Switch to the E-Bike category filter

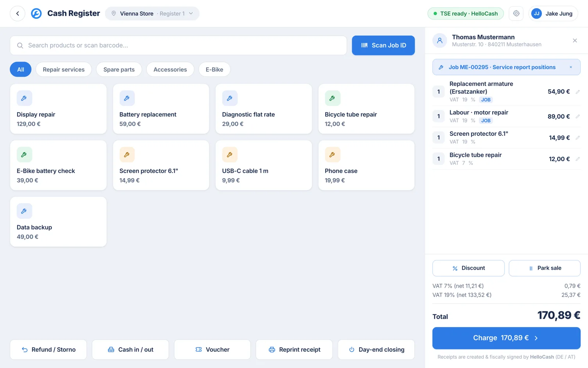pos(214,70)
